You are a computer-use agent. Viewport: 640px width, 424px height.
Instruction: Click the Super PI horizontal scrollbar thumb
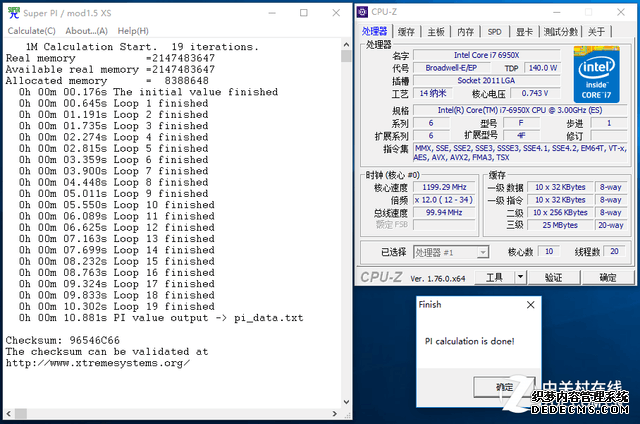21,414
